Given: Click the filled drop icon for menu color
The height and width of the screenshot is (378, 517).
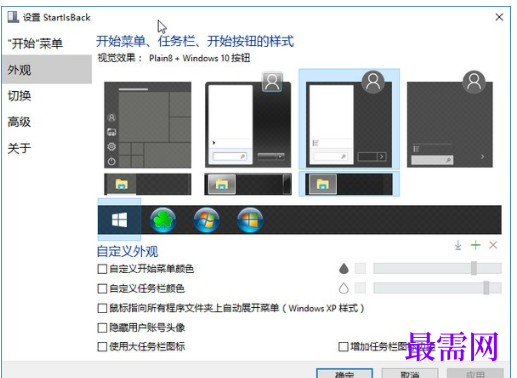Looking at the screenshot, I should [344, 268].
